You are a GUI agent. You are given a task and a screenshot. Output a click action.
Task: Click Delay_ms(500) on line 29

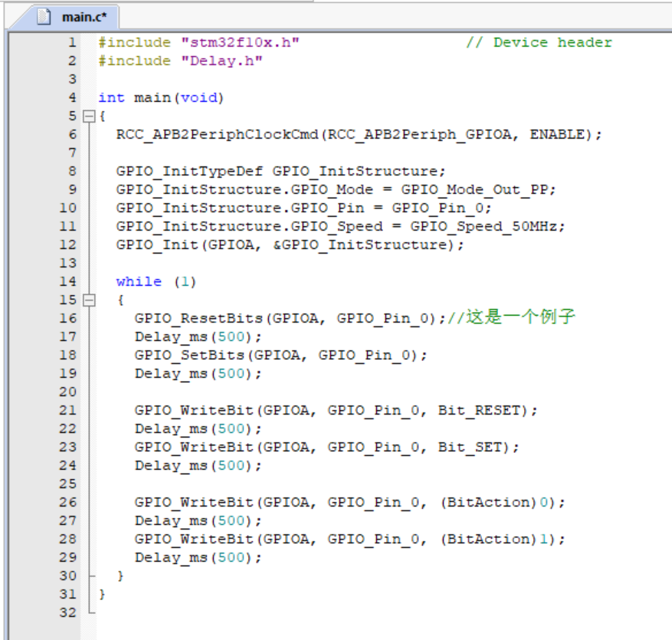click(198, 558)
